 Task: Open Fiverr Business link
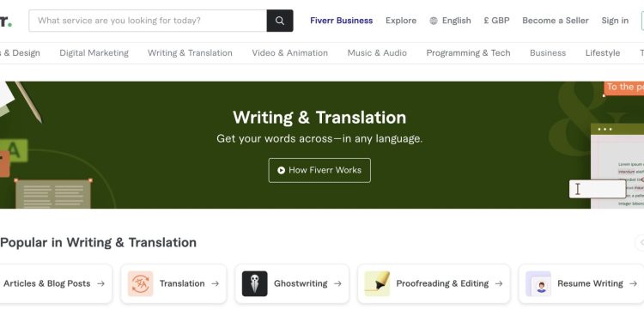341,21
